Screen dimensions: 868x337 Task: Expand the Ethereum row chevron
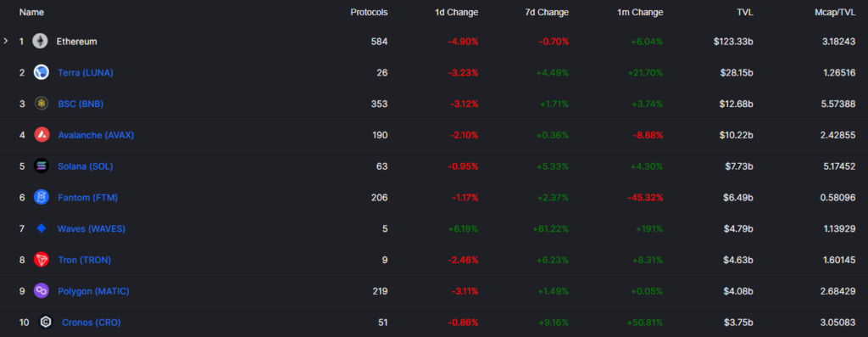pos(6,41)
